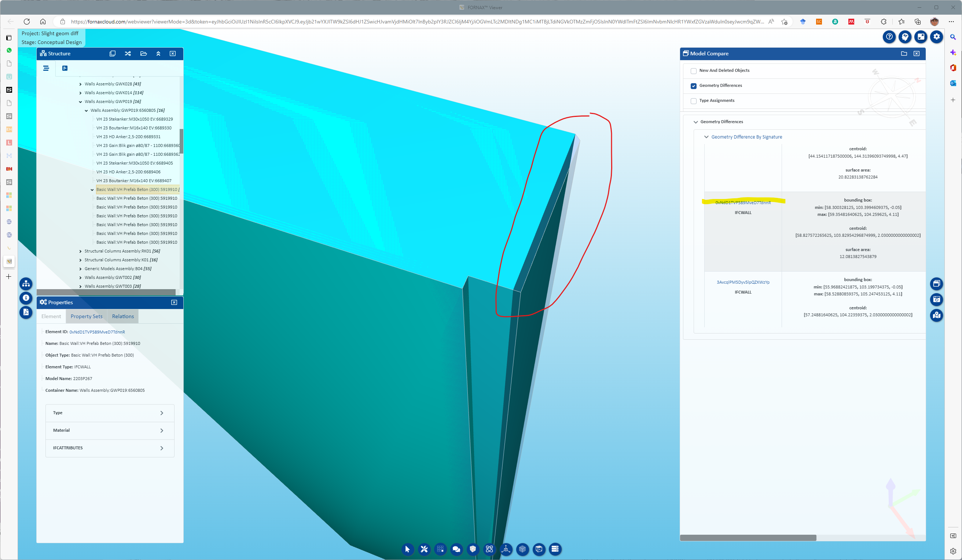
Task: Collapse all nodes using the Structure panel chevron icon
Action: (x=158, y=54)
